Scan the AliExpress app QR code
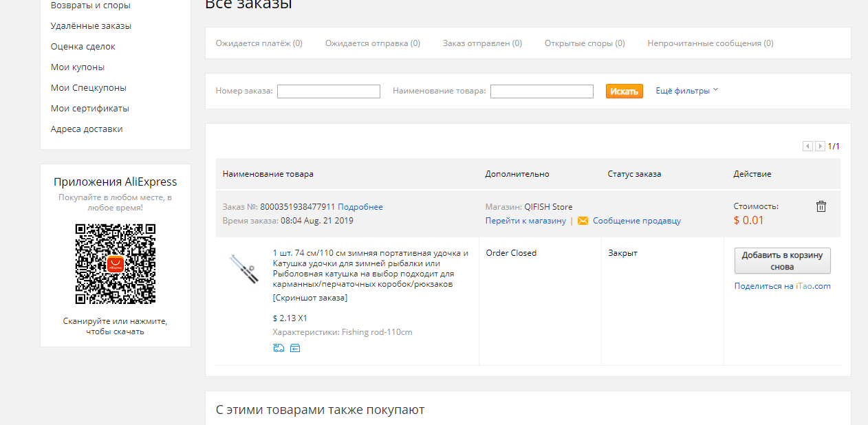Viewport: 868px width, 425px height. 116,264
